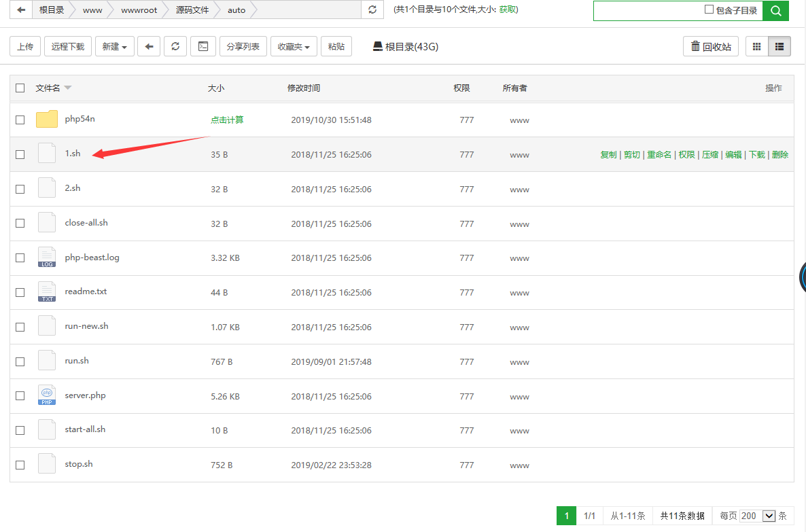Click the toolbar refresh button

(175, 46)
